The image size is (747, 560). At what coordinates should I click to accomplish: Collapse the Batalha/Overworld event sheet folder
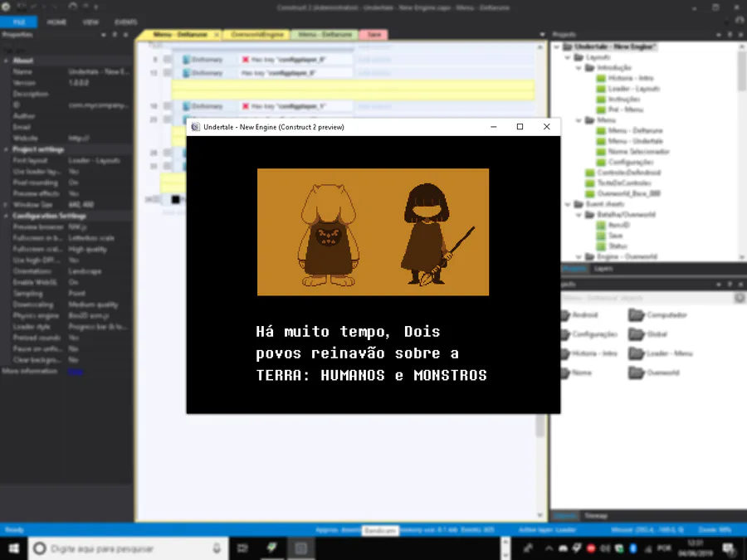[579, 214]
